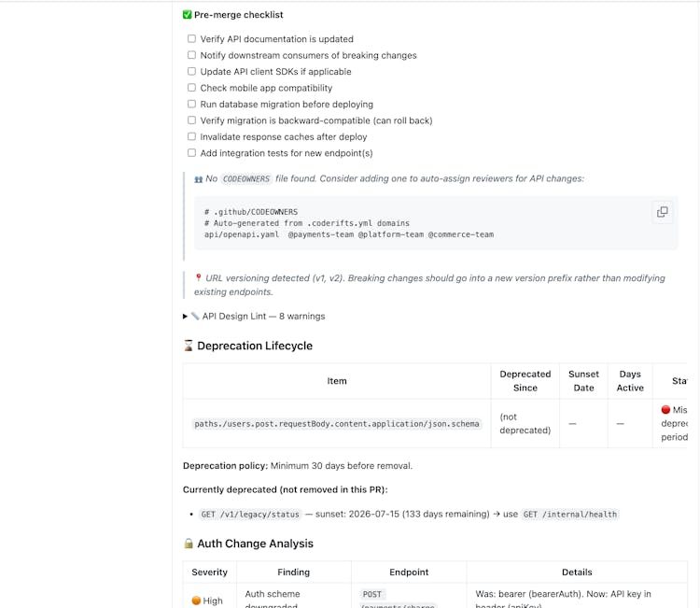Screen dimensions: 700x608
Task: Check 'Run database migration before deploying'
Action: tap(191, 105)
